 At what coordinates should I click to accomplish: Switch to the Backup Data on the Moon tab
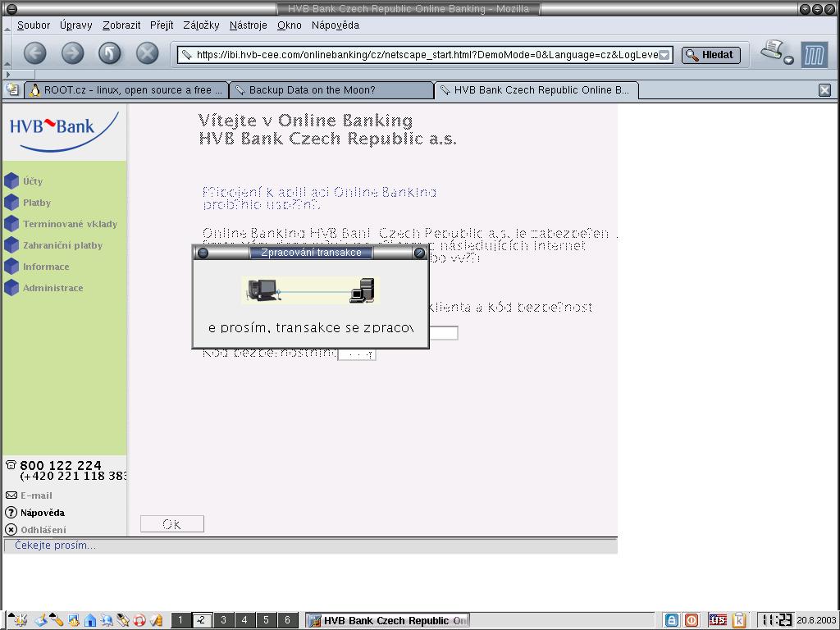tap(331, 90)
